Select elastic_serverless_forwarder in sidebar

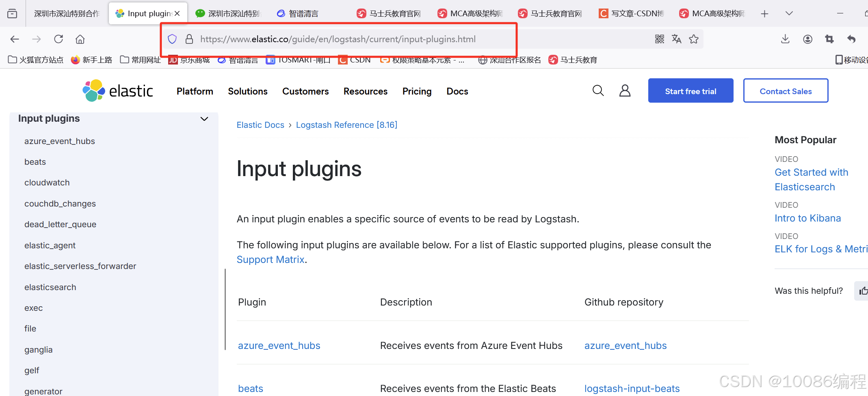click(80, 266)
